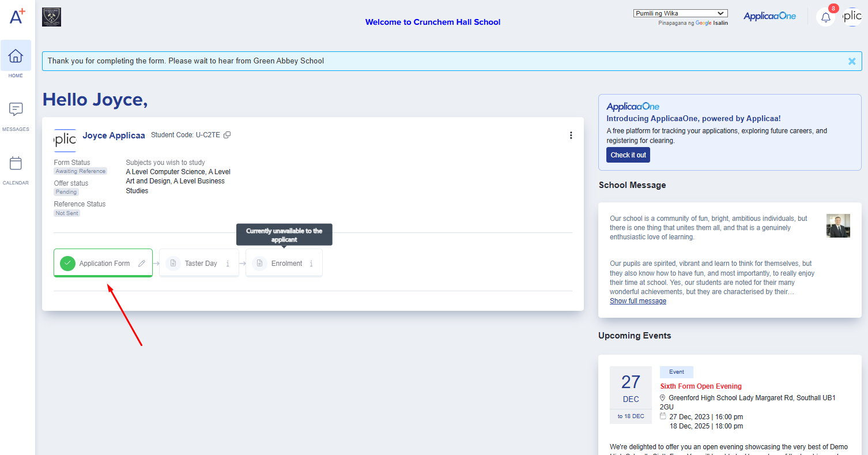Open Messages from the left sidebar

(16, 110)
